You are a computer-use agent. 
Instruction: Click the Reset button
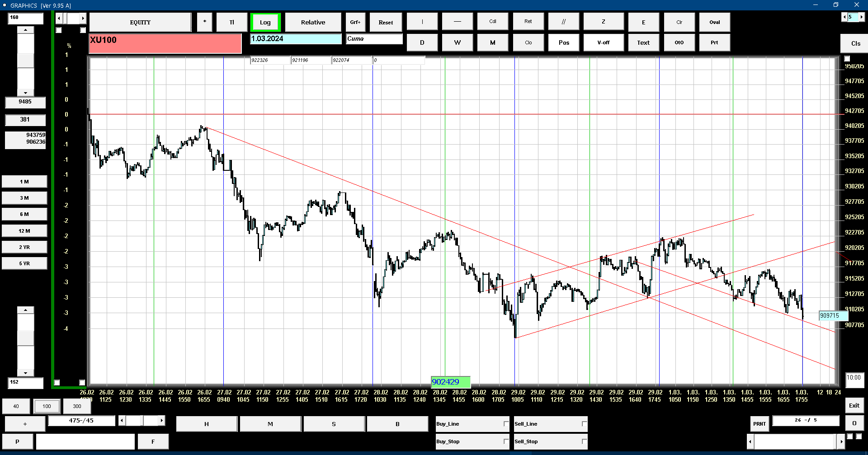(x=386, y=22)
